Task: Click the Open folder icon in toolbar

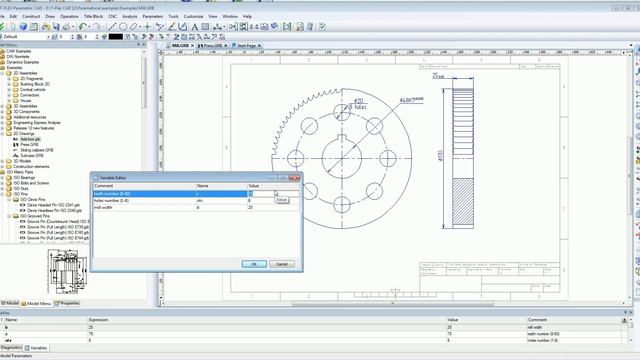Action: (45, 27)
